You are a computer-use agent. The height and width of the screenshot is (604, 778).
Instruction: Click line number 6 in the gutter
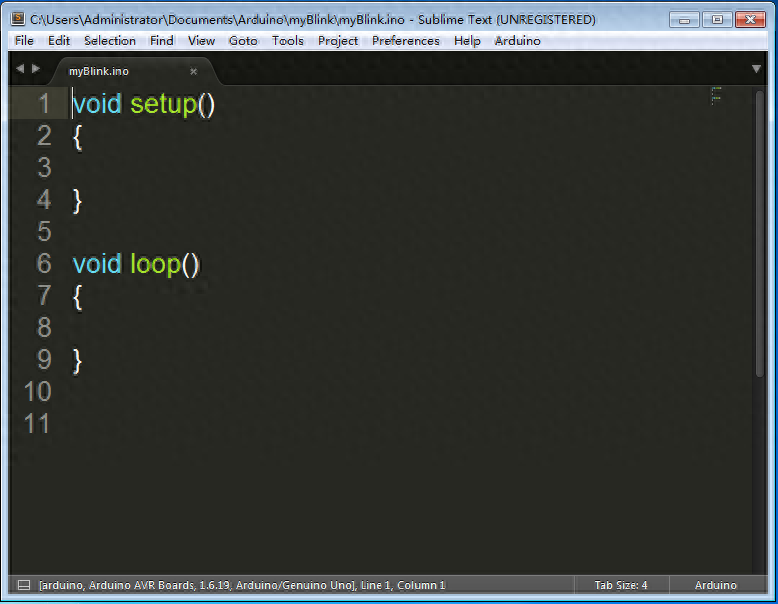pos(44,263)
